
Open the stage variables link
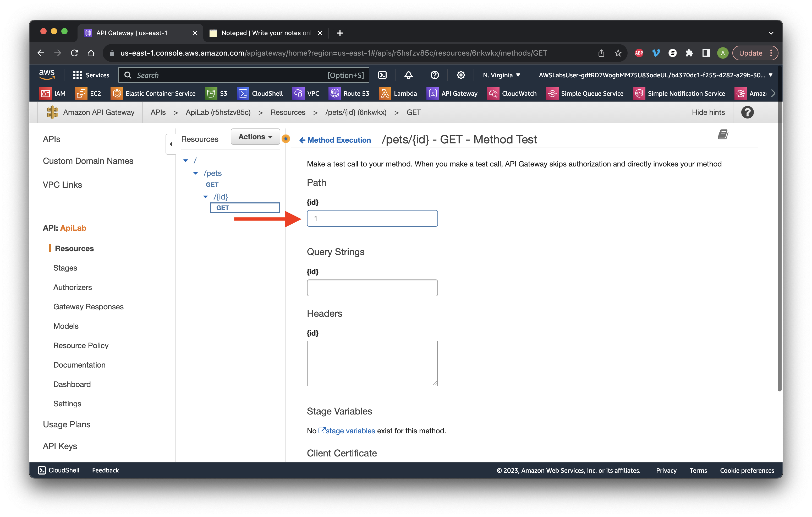[x=347, y=431]
